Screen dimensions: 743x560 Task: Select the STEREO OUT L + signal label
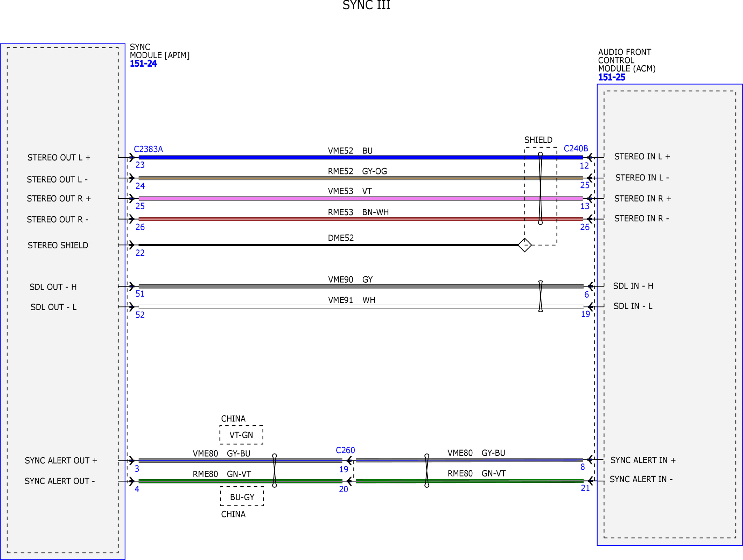pyautogui.click(x=59, y=158)
